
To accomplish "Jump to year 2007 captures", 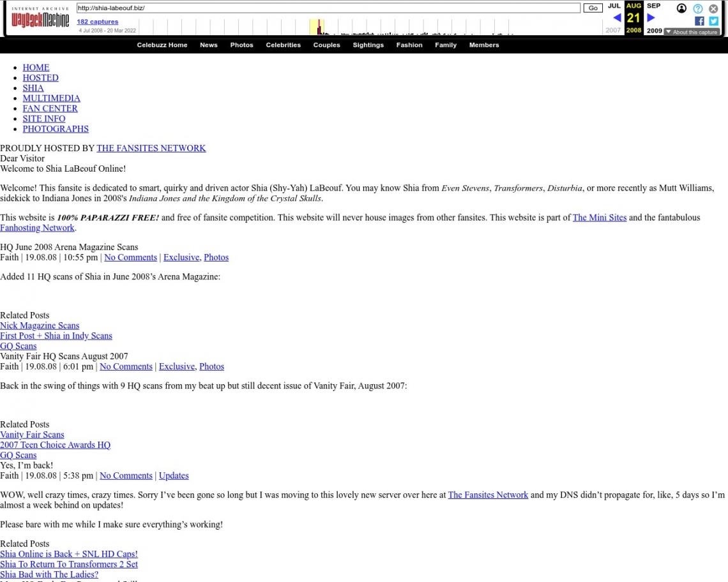I will pyautogui.click(x=613, y=30).
